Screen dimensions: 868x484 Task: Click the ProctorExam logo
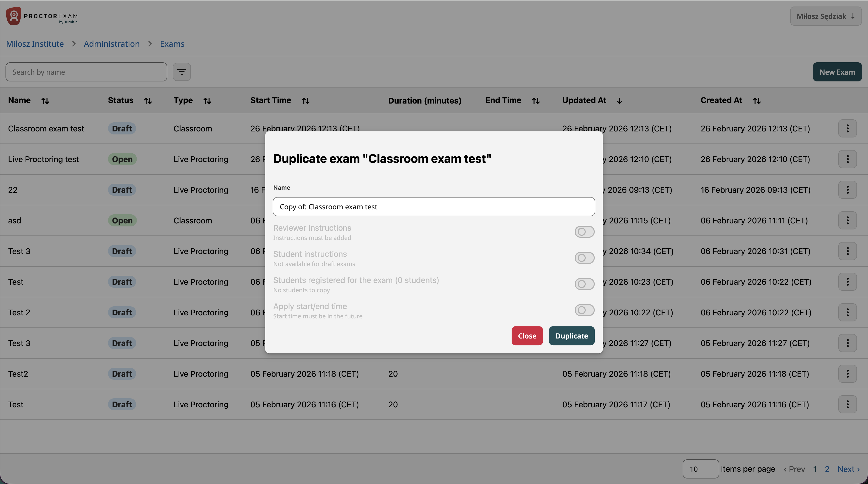(42, 16)
